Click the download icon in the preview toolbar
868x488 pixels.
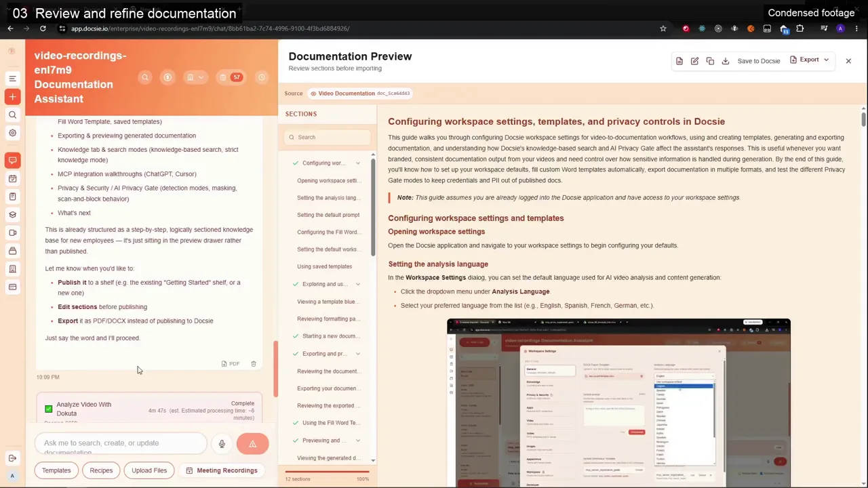(726, 61)
